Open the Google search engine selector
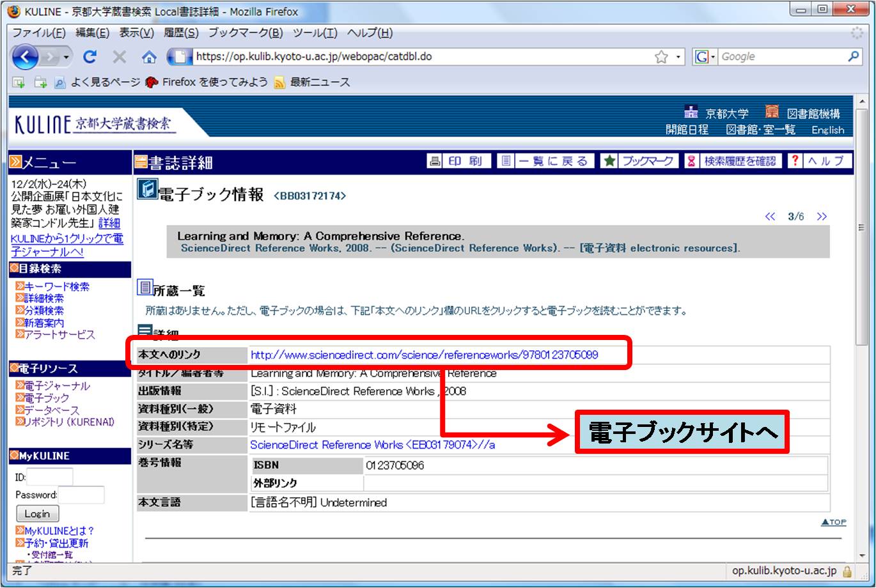 (x=705, y=57)
